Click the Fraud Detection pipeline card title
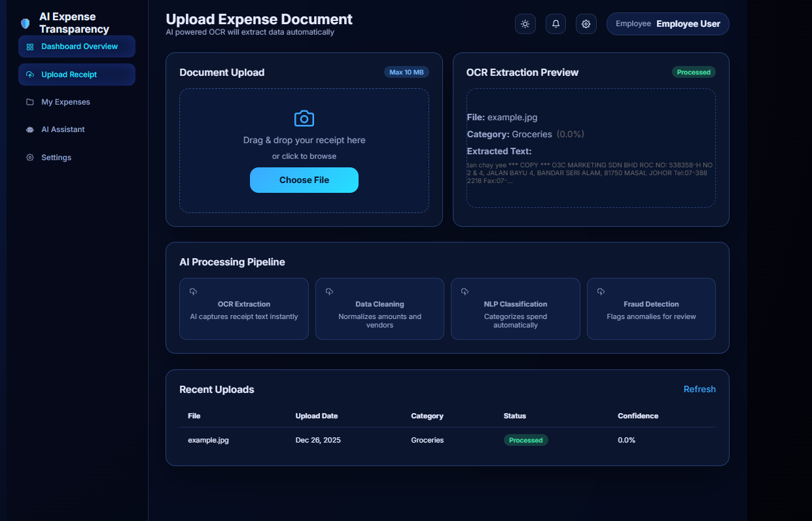Viewport: 812px width, 521px height. click(x=651, y=304)
